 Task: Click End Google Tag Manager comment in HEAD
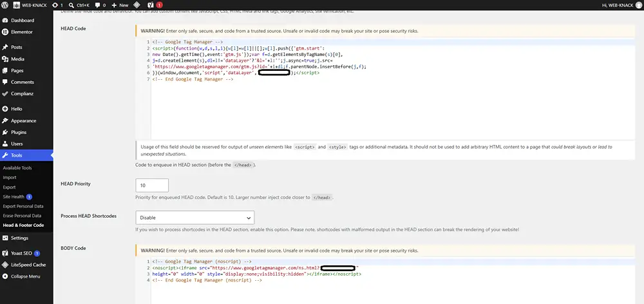pos(193,79)
